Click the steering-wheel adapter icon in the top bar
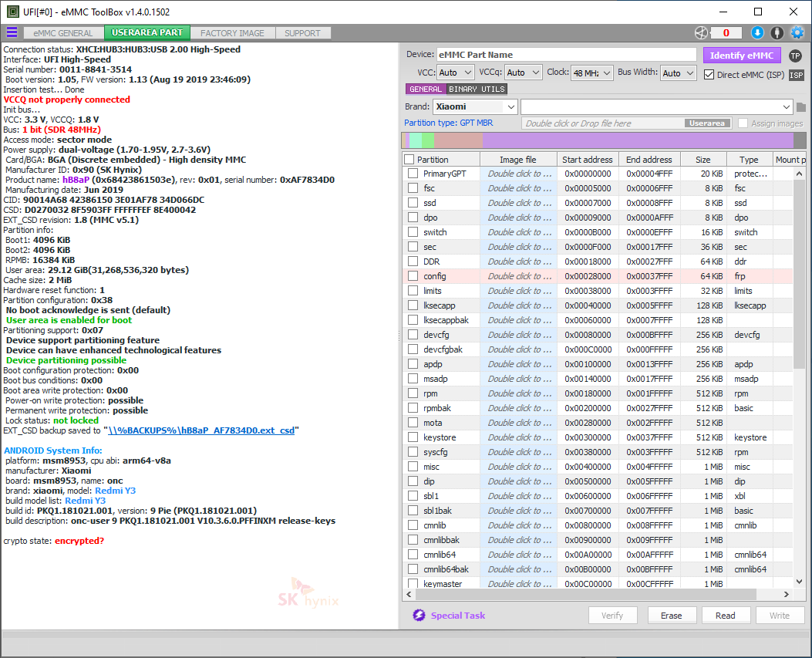812x658 pixels. click(701, 32)
